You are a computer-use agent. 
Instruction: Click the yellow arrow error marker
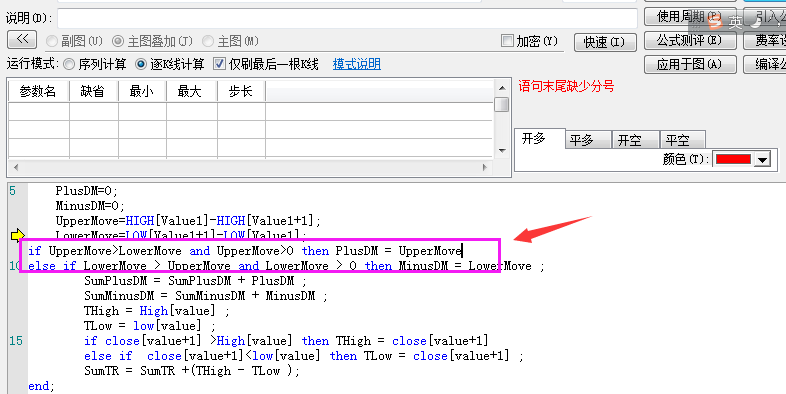click(x=18, y=235)
